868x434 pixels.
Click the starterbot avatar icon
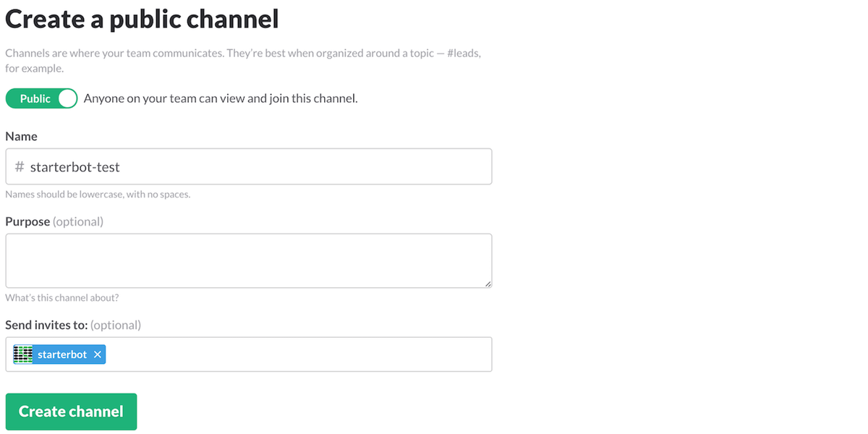(x=23, y=354)
